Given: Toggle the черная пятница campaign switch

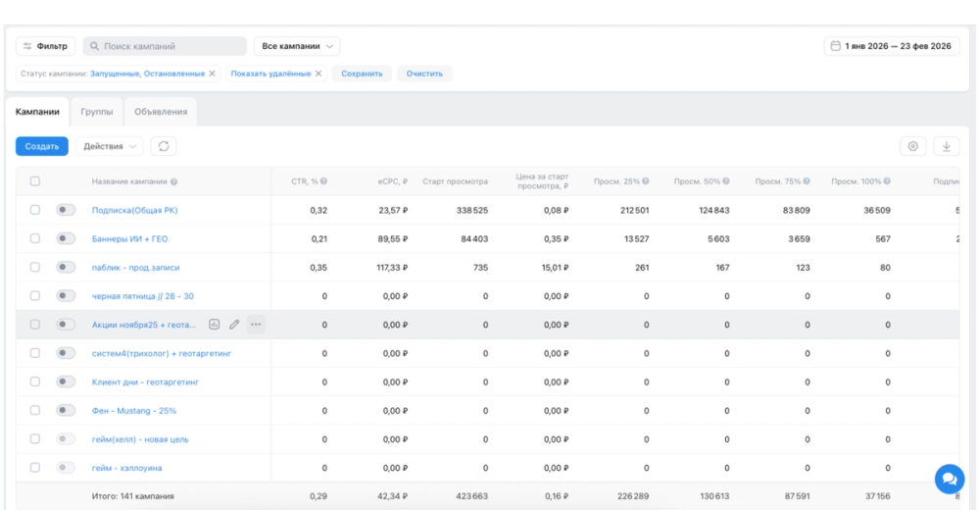Looking at the screenshot, I should coord(66,296).
